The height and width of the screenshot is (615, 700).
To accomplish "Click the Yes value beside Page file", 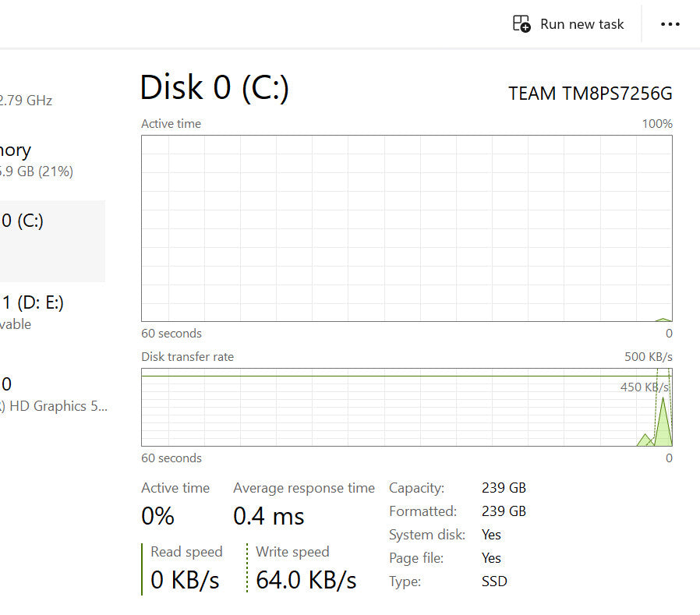I will 491,558.
